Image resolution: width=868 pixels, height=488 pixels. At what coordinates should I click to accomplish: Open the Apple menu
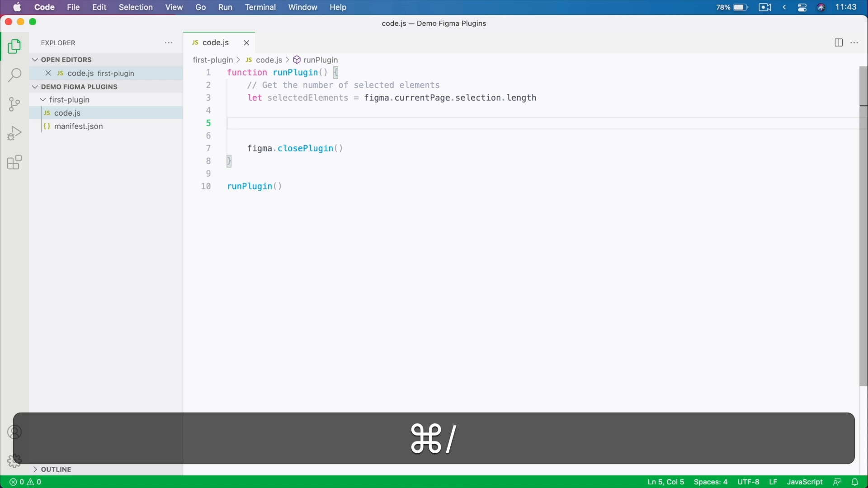17,7
